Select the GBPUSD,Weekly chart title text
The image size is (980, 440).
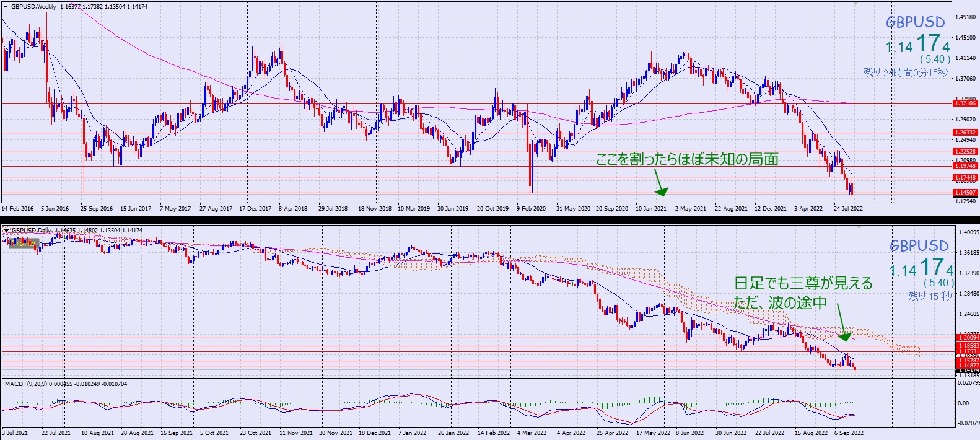pos(33,7)
